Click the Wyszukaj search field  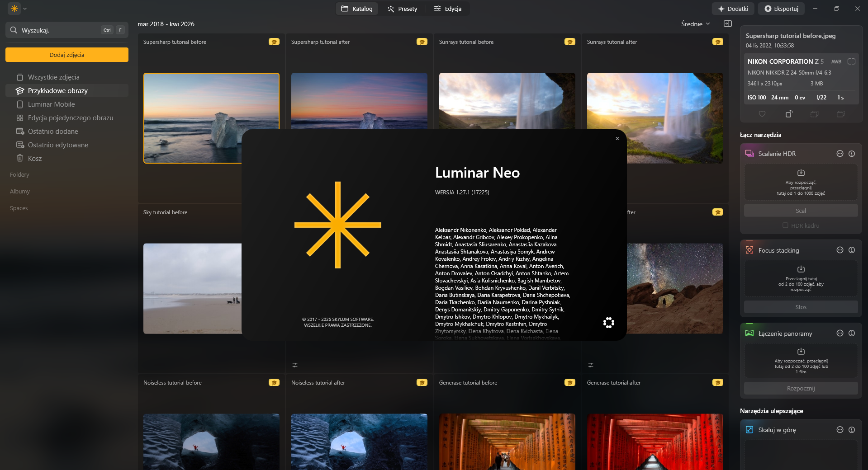pyautogui.click(x=67, y=30)
